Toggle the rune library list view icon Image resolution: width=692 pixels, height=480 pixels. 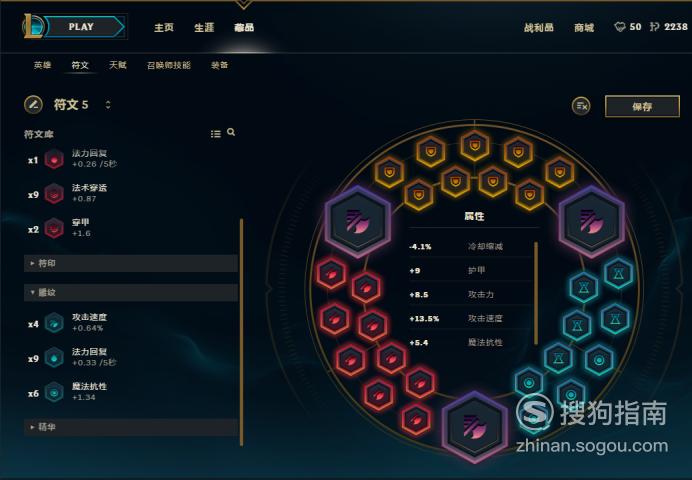coord(215,134)
